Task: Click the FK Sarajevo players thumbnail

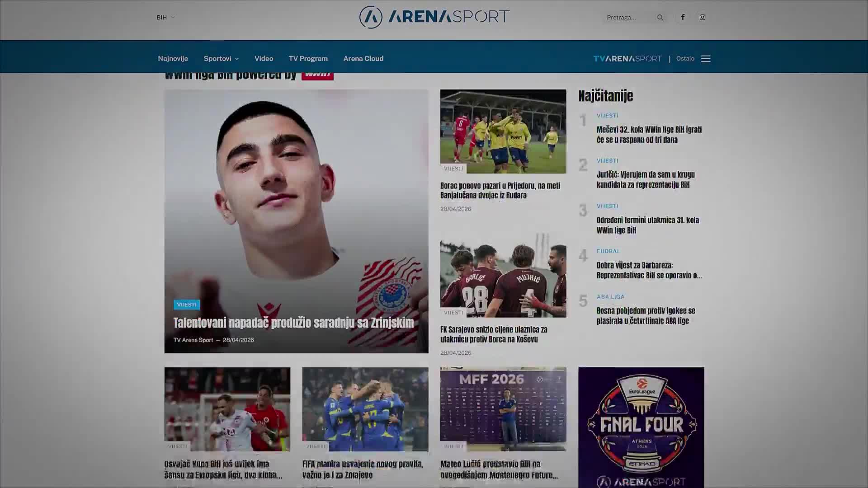Action: pyautogui.click(x=503, y=275)
